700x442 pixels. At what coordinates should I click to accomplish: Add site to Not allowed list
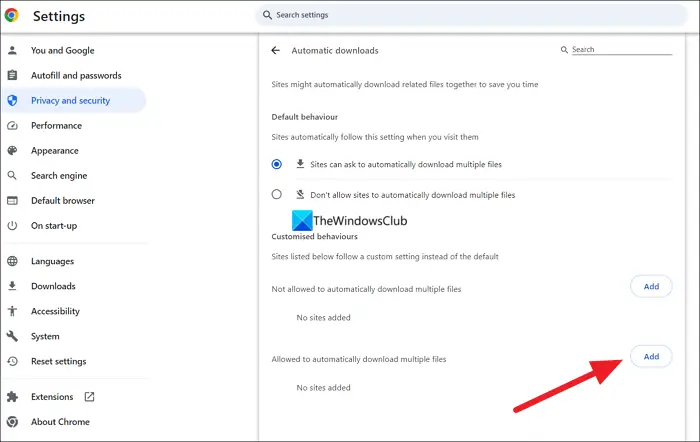point(651,286)
